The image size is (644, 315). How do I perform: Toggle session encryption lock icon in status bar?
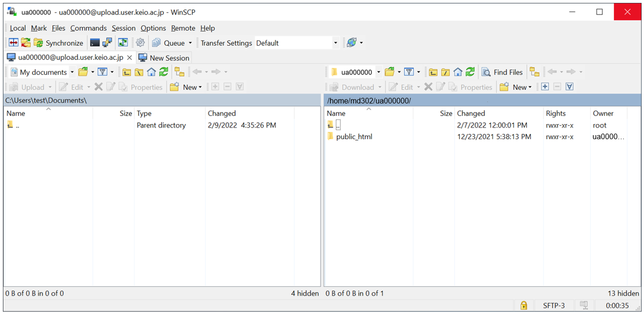(523, 305)
